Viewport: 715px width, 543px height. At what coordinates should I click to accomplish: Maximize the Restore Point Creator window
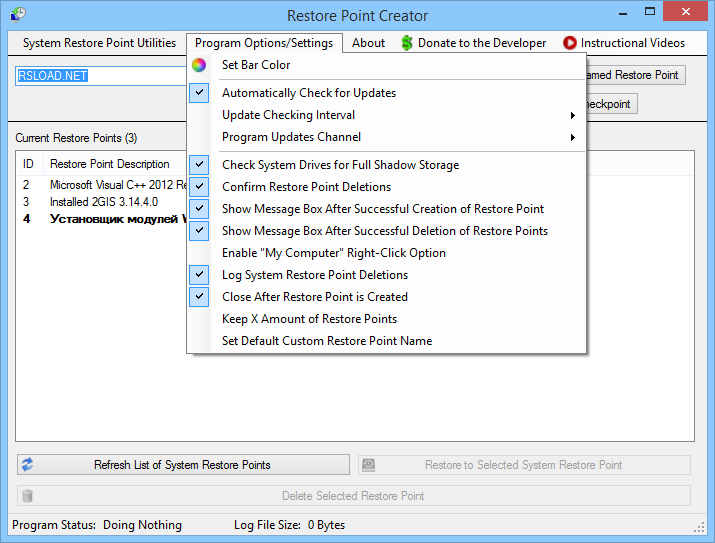pos(650,12)
